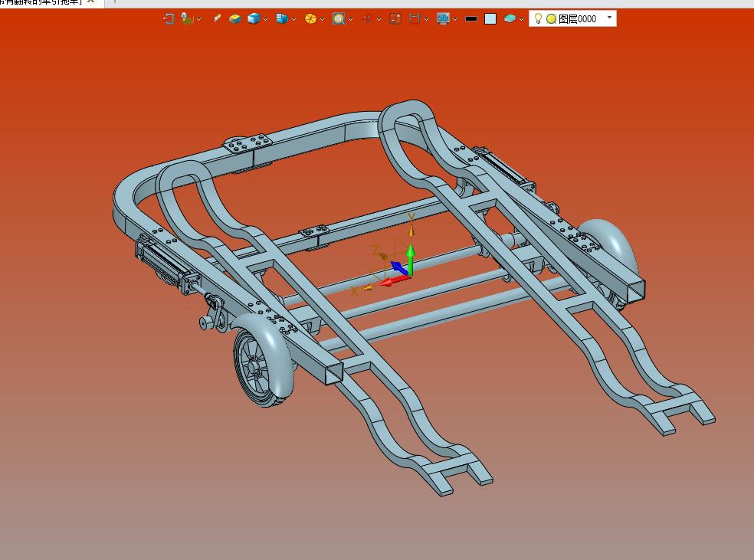Click the blue shaded cube display icon
The width and height of the screenshot is (754, 560).
[254, 18]
